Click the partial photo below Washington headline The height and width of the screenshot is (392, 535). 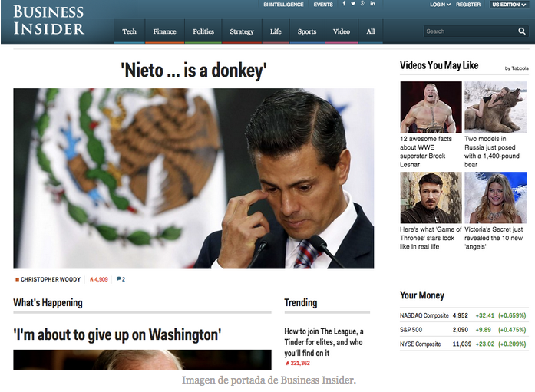point(142,360)
